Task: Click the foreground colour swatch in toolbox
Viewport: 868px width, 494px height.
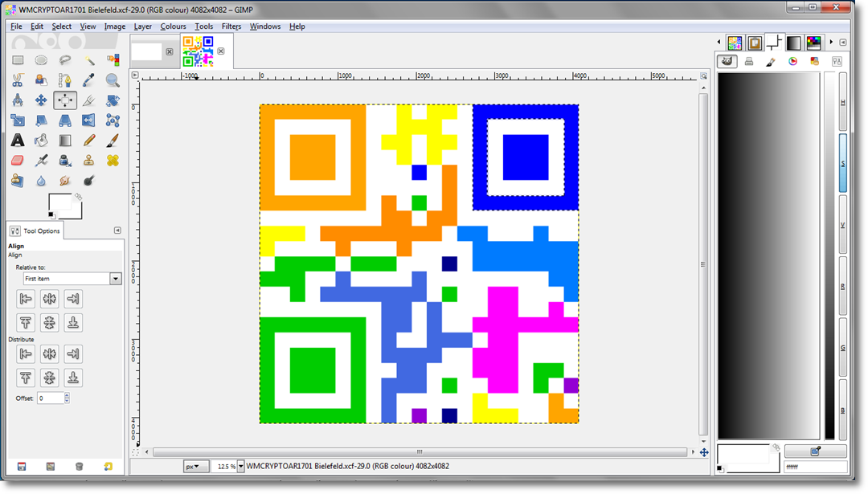Action: click(59, 202)
